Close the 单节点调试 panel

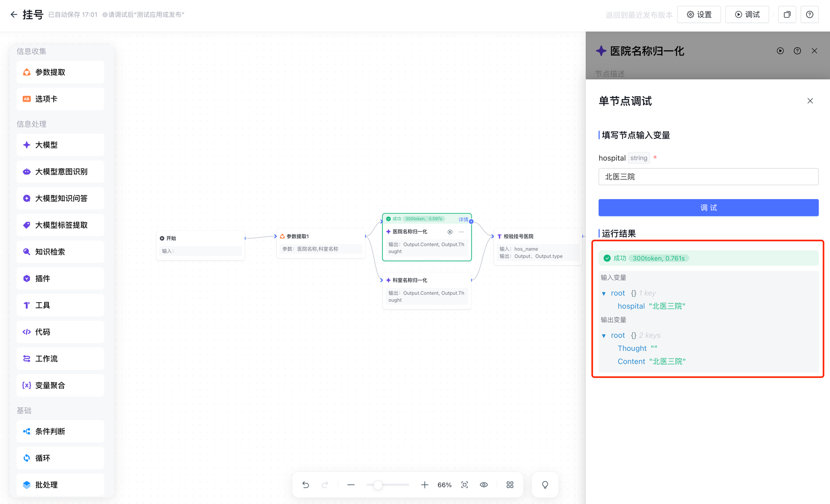pyautogui.click(x=810, y=101)
